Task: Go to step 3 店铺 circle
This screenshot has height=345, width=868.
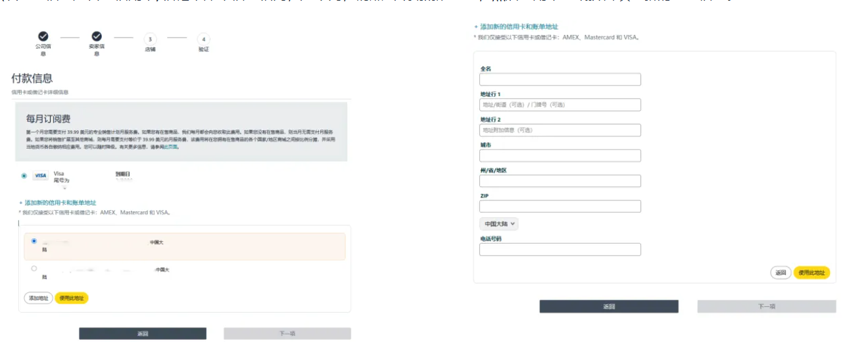Action: click(150, 40)
